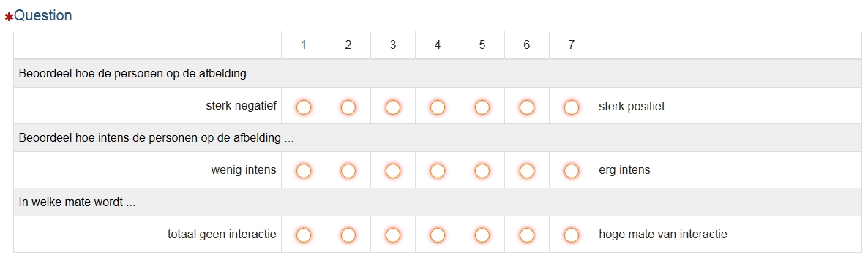Select rating 1 for totaal geen interactie
The image size is (868, 263).
tap(303, 235)
